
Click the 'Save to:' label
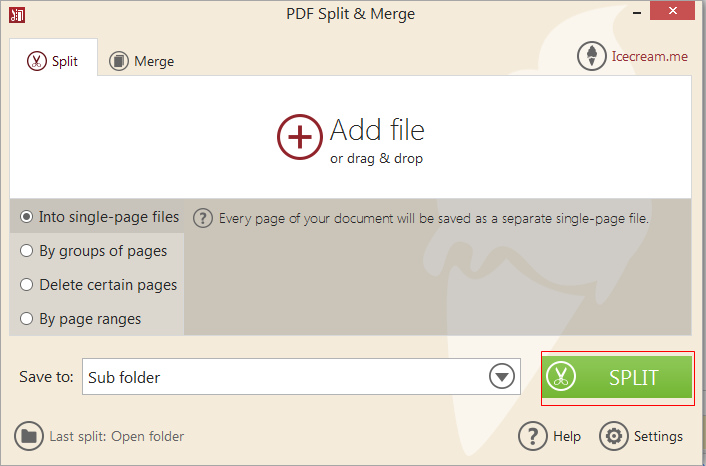(46, 376)
